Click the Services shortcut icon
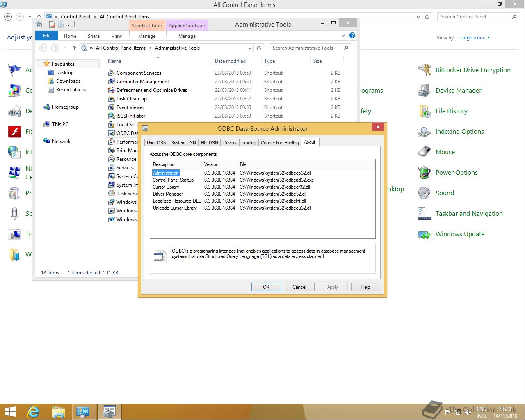The width and height of the screenshot is (525, 420). coord(111,168)
